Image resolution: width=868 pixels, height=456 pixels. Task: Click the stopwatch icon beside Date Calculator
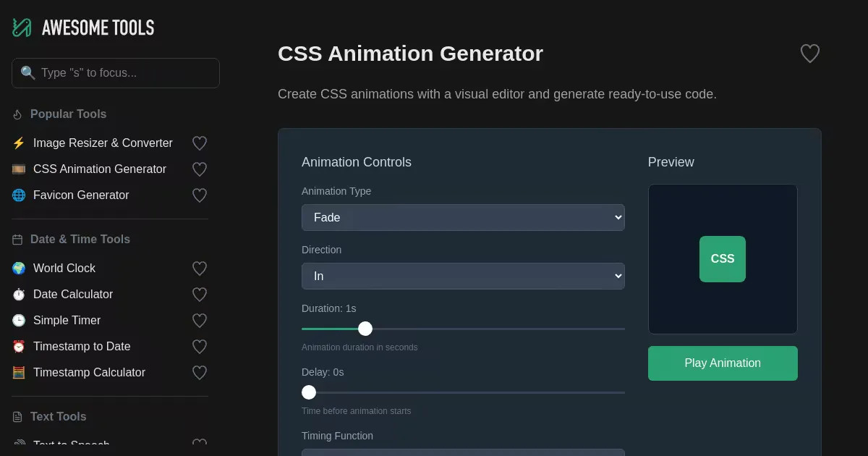[19, 295]
